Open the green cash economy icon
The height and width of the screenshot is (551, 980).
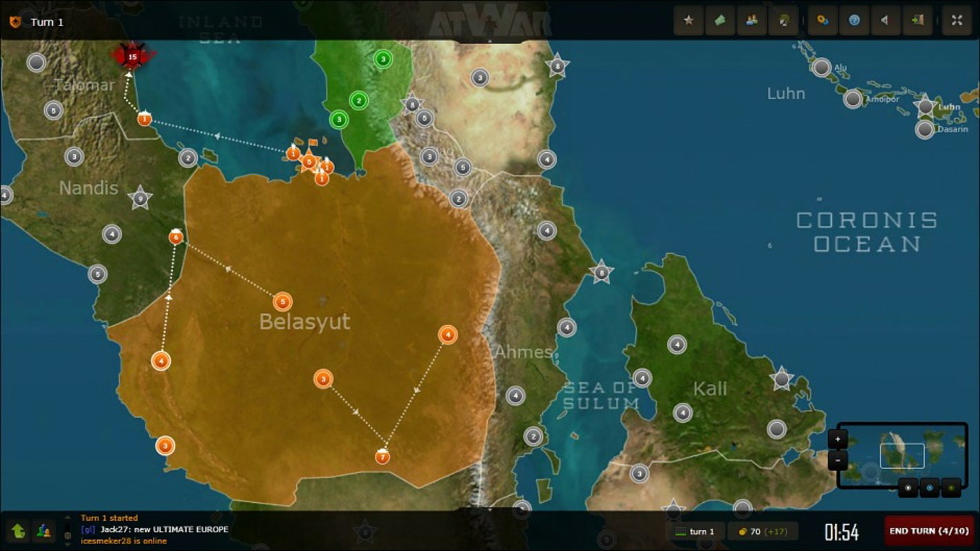719,20
